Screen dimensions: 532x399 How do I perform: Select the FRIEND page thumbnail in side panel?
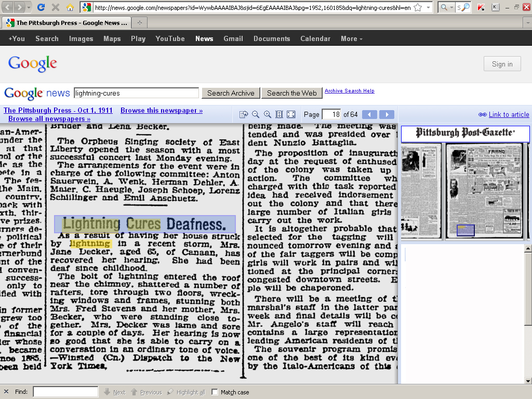[484, 191]
